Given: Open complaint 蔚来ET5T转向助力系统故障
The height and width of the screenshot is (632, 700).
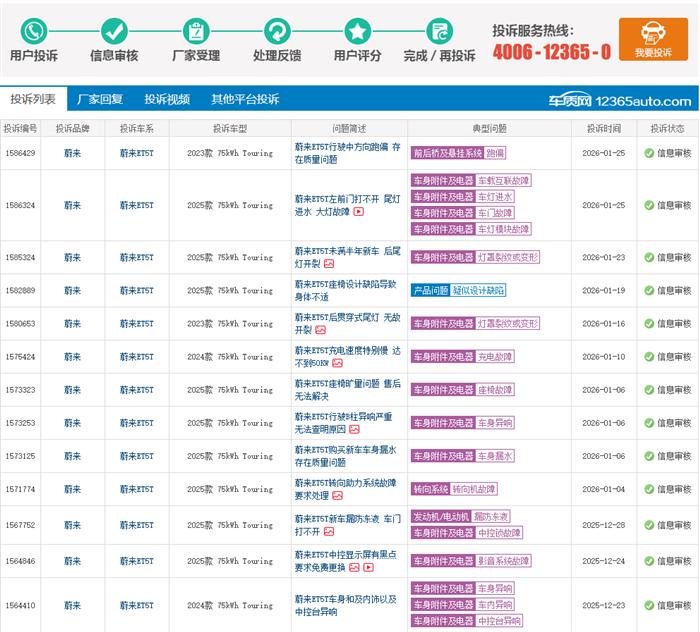Looking at the screenshot, I should coord(345,489).
